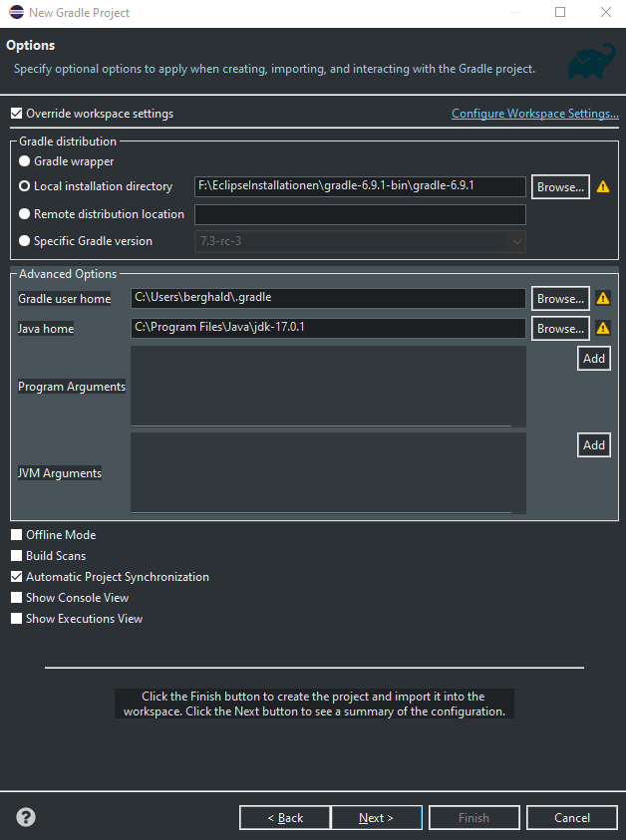Screen dimensions: 626x840
Task: Browse for local Gradle installation directory
Action: (x=560, y=187)
